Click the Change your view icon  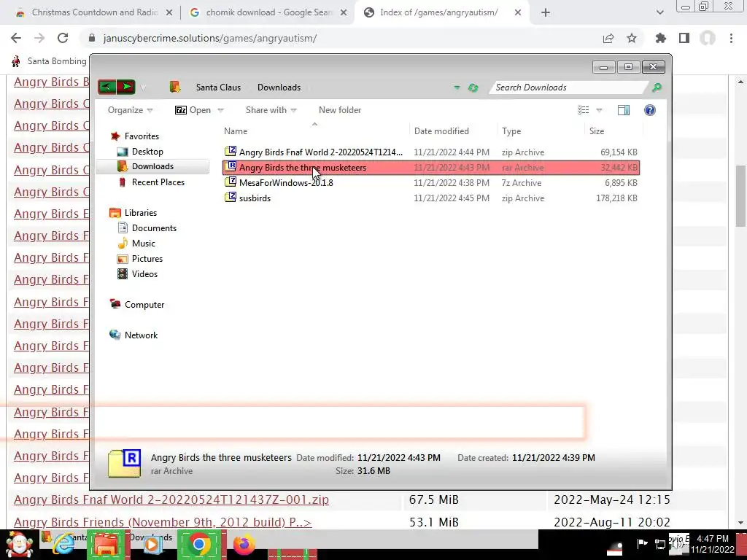coord(584,110)
